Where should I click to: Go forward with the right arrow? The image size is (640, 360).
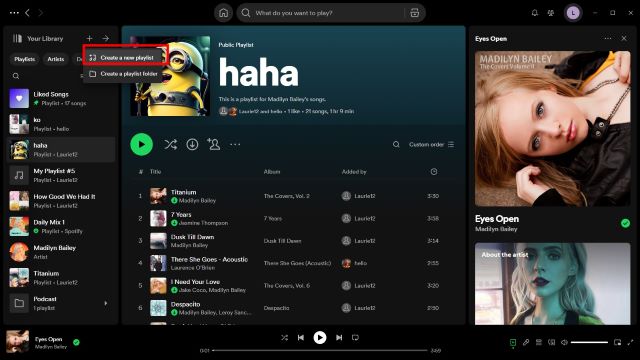[40, 13]
